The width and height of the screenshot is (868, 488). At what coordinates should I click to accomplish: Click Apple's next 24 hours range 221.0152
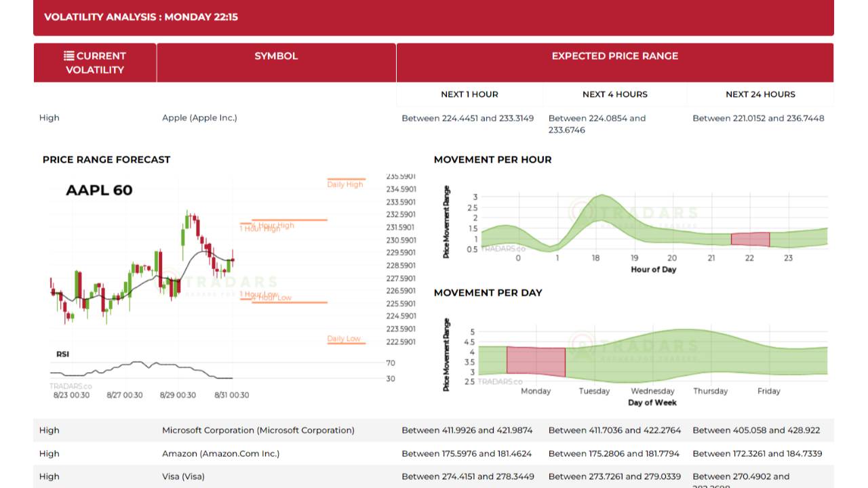click(758, 118)
